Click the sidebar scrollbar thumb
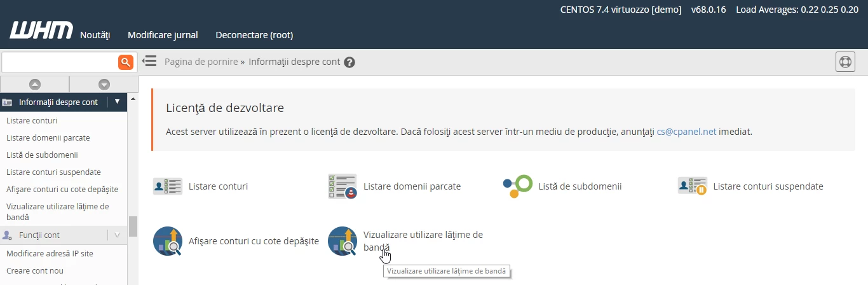868x285 pixels. coord(133,226)
